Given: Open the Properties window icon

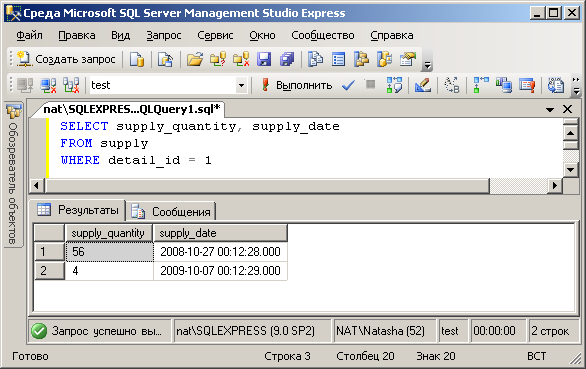Looking at the screenshot, I should pos(408,59).
